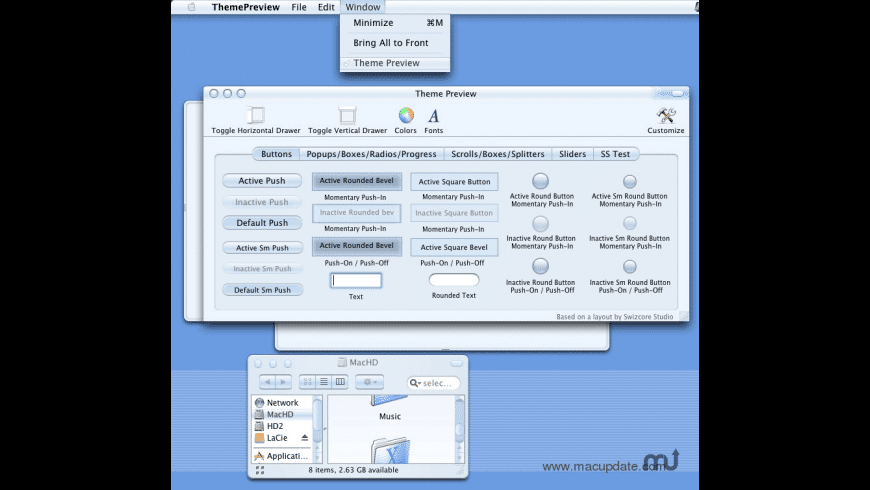Choose Bring All to Front

tap(395, 43)
